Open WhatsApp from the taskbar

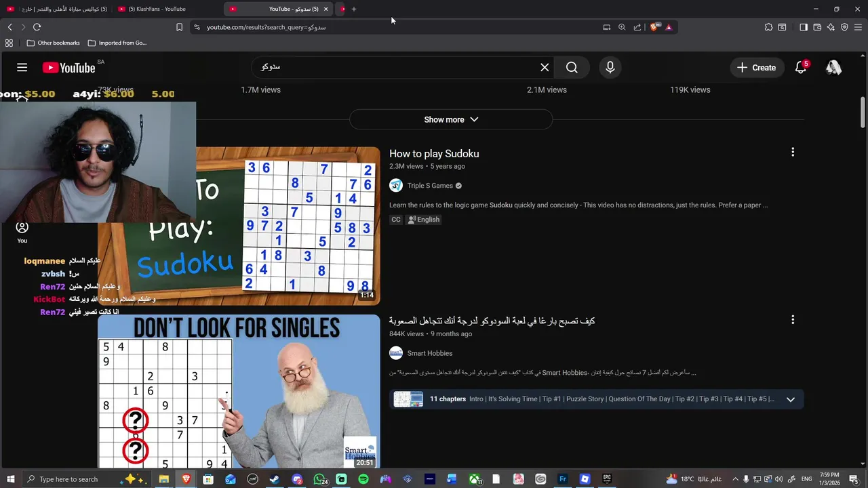pyautogui.click(x=321, y=479)
